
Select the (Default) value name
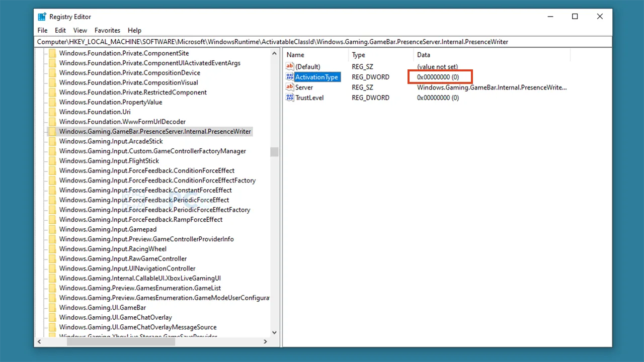tap(307, 67)
